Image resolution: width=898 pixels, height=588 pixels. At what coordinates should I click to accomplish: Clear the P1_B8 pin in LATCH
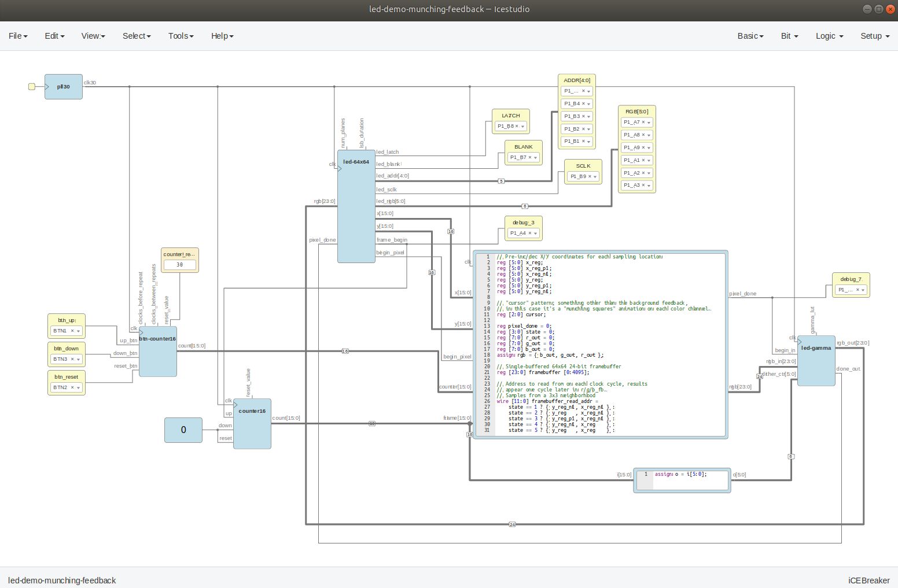click(x=517, y=126)
